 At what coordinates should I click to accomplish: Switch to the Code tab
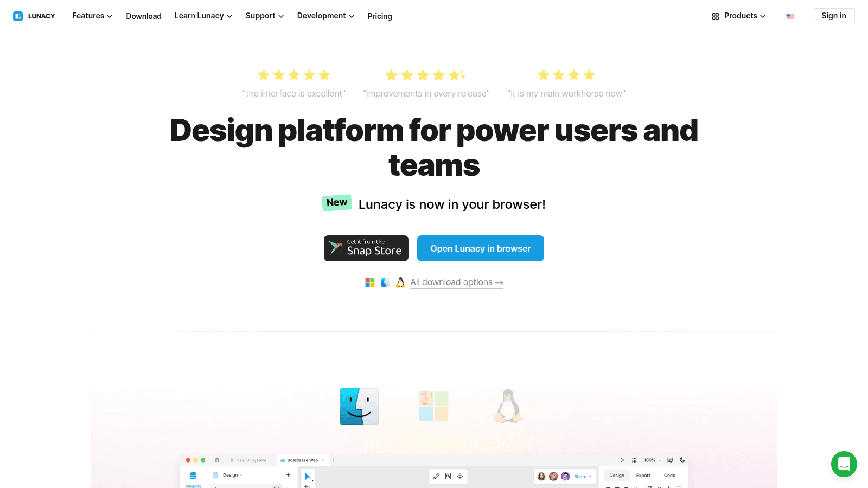tap(669, 476)
